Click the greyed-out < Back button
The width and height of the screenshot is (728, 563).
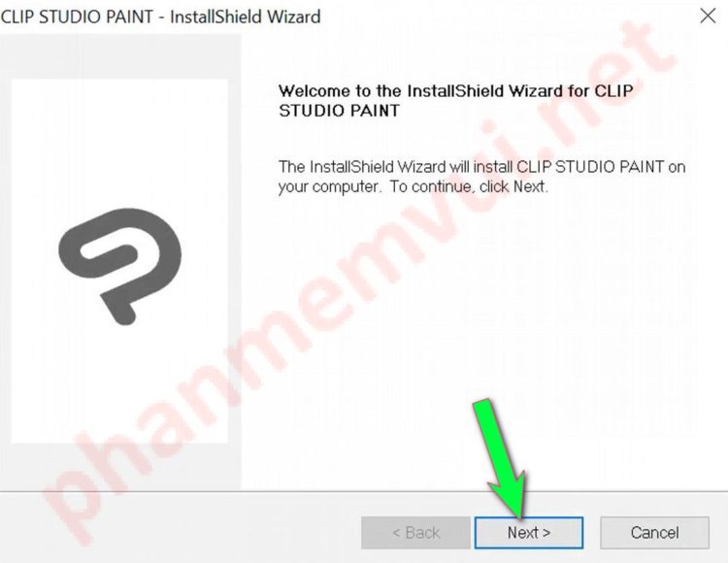(415, 532)
